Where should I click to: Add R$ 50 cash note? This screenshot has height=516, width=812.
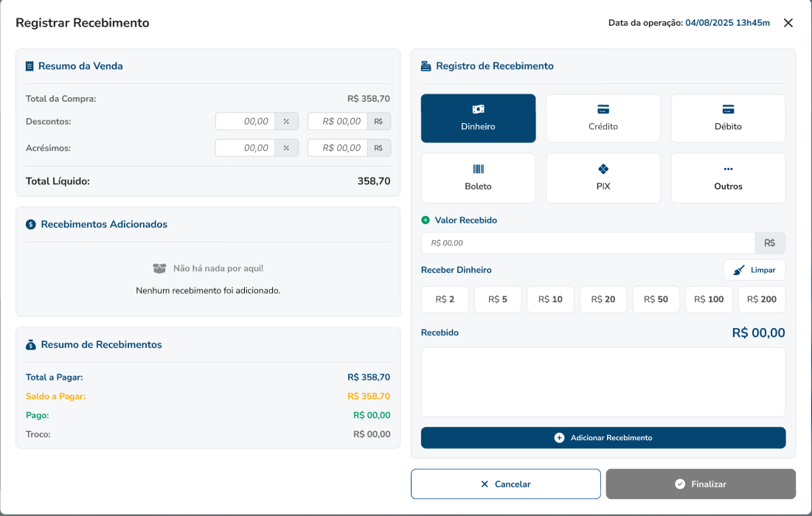656,299
